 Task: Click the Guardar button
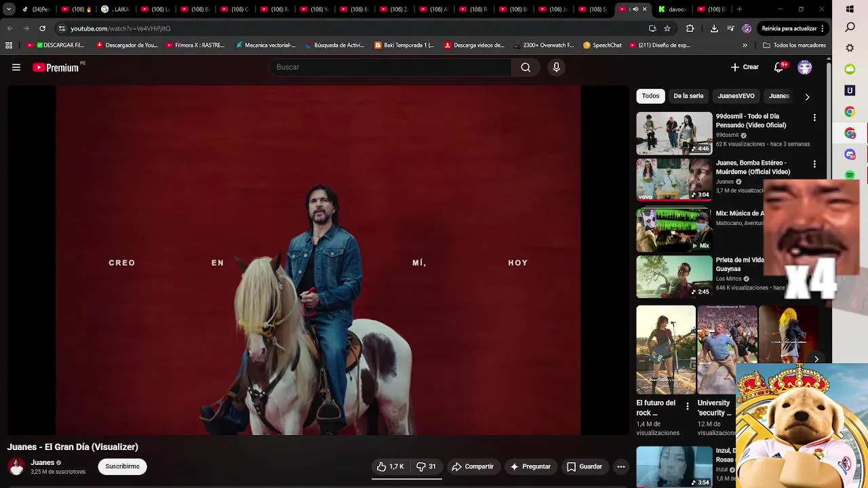585,466
